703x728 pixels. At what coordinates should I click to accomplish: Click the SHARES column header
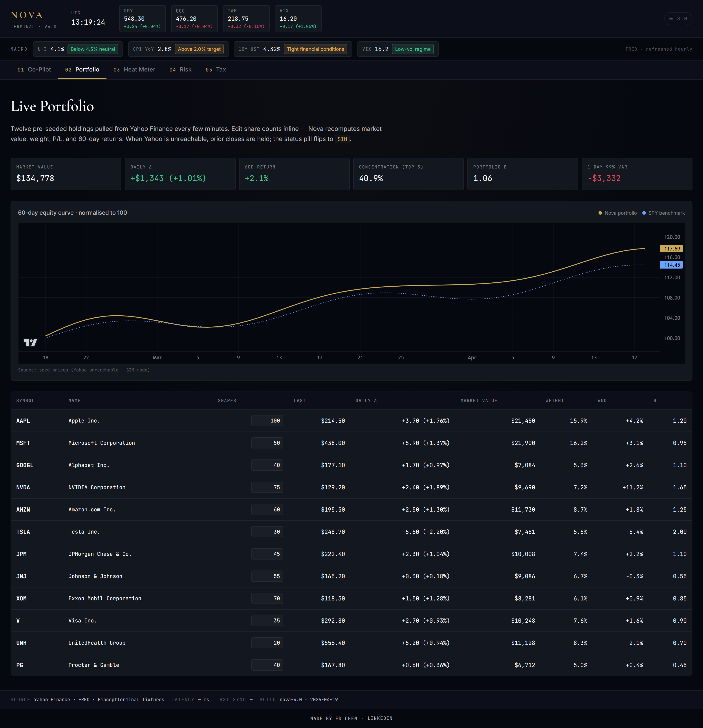coord(227,400)
